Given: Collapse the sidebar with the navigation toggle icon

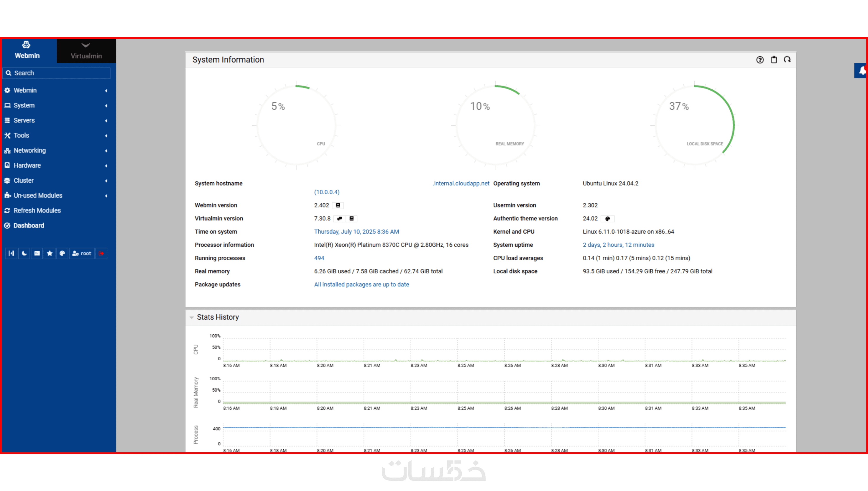Looking at the screenshot, I should click(x=11, y=253).
